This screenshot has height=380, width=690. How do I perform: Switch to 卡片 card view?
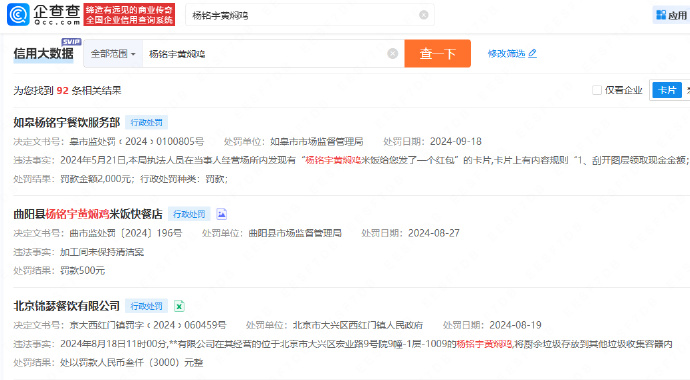point(667,90)
